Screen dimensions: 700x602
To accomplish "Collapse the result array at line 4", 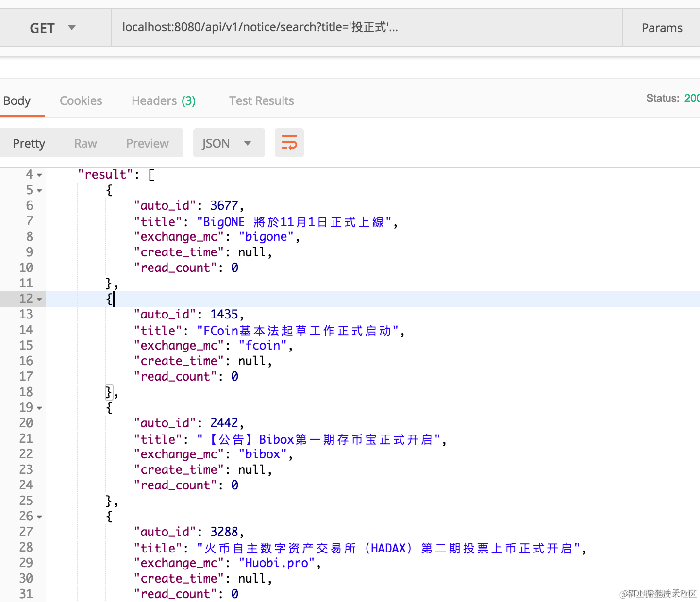I will click(x=39, y=175).
